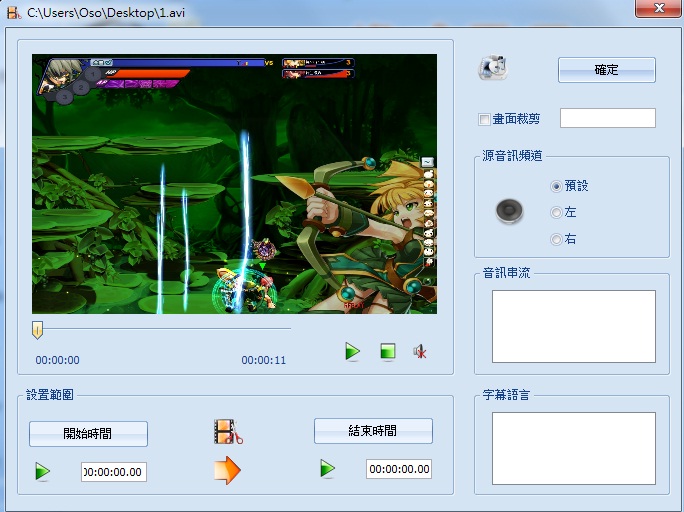Click the video preview frame
Image resolution: width=684 pixels, height=512 pixels.
point(234,184)
